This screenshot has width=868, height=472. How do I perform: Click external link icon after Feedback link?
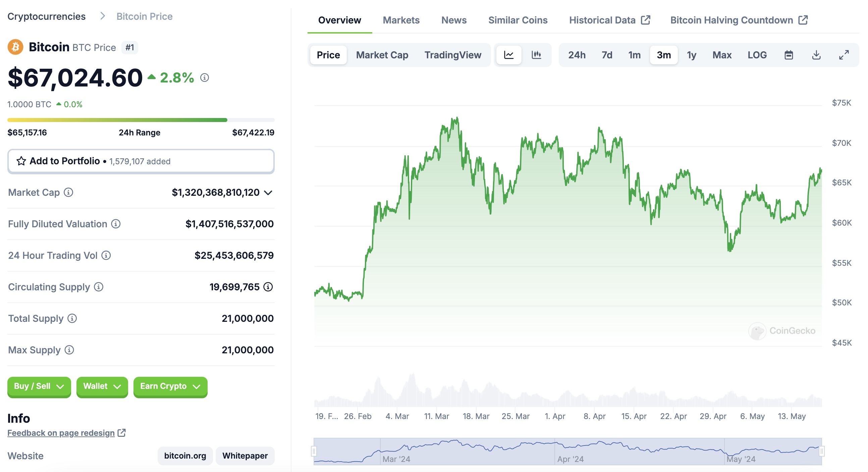tap(122, 433)
